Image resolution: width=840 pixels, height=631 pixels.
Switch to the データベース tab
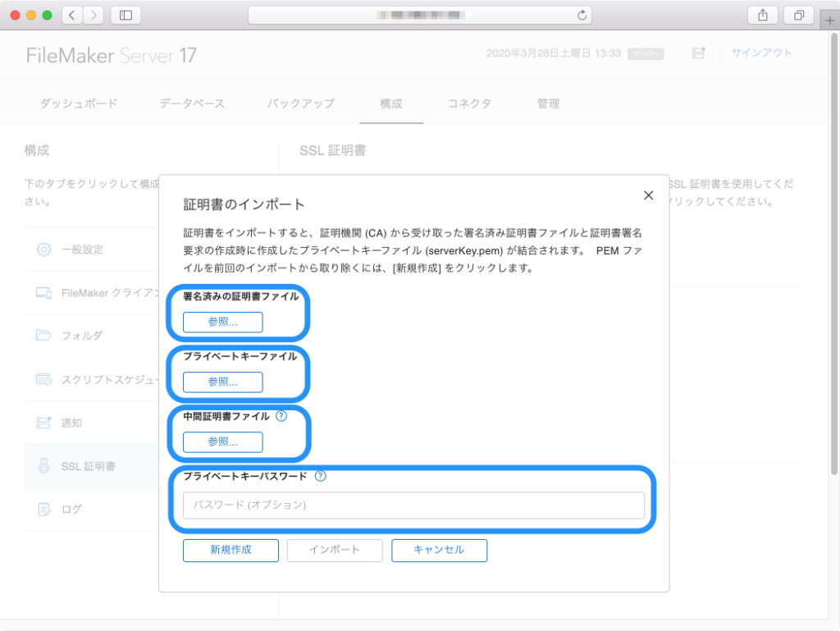coord(192,103)
